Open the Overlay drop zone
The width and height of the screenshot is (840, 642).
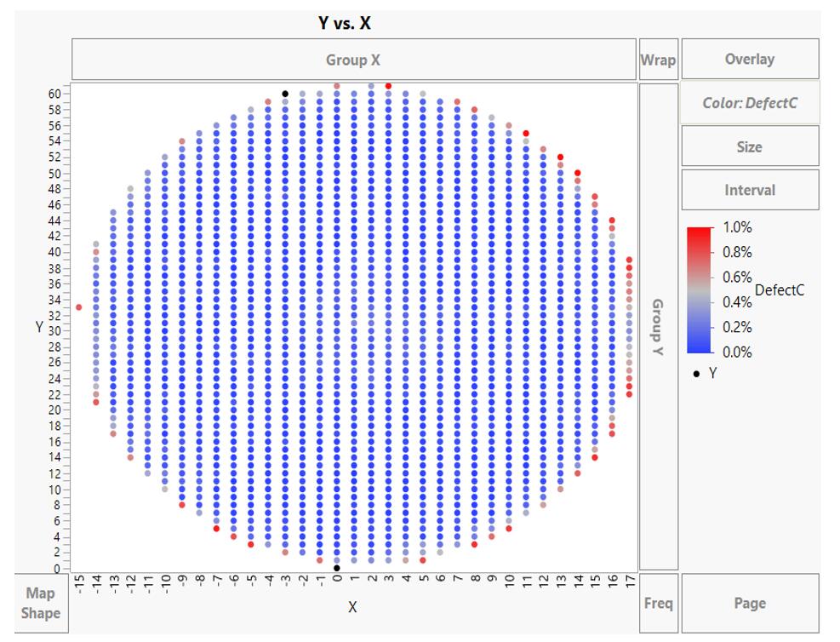click(750, 59)
